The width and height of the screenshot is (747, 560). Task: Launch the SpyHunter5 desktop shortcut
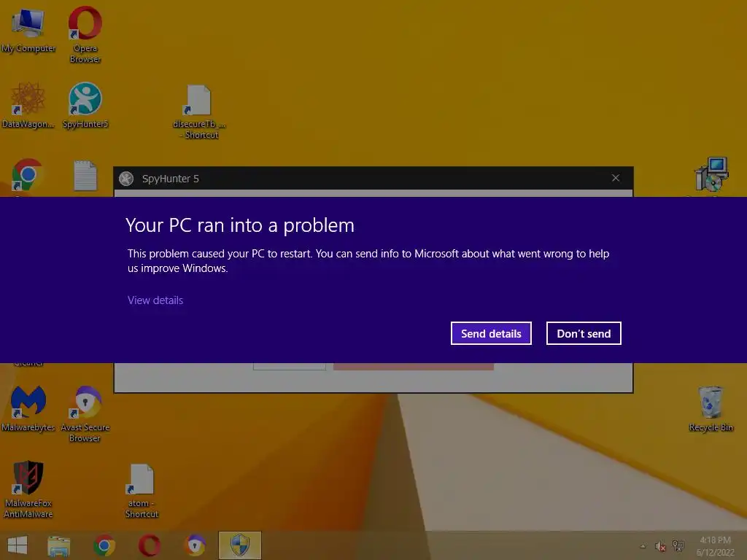coord(85,105)
